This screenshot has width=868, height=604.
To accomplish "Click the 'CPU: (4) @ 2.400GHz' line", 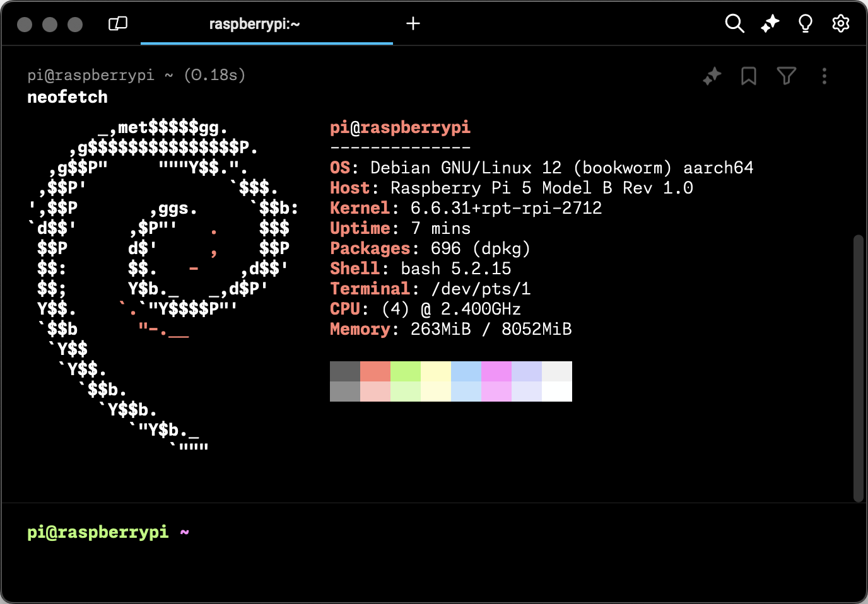I will point(426,309).
